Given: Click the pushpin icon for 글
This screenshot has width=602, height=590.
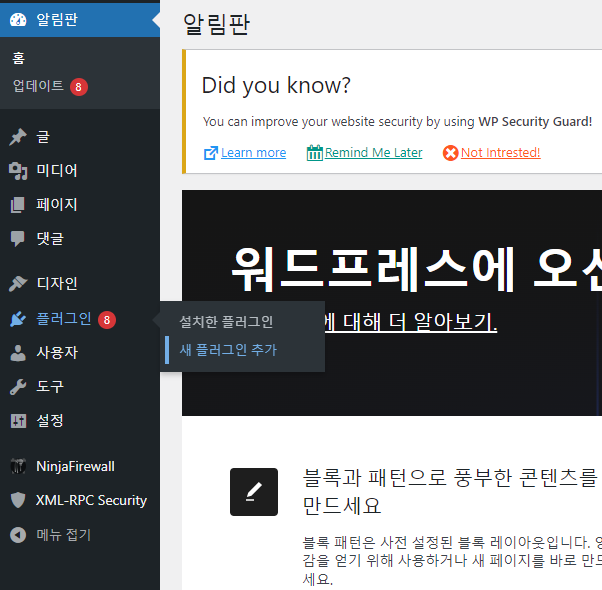Looking at the screenshot, I should point(18,137).
